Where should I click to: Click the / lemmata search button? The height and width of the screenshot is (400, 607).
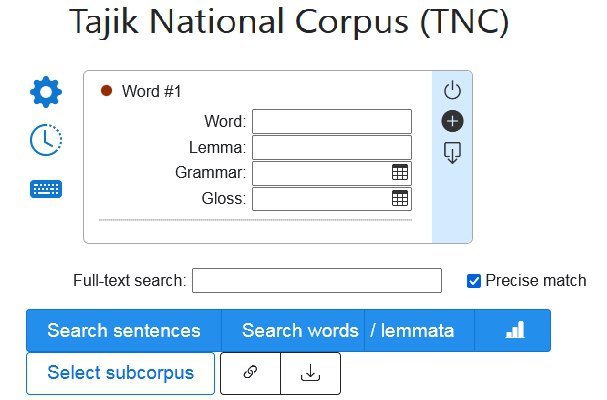point(419,330)
